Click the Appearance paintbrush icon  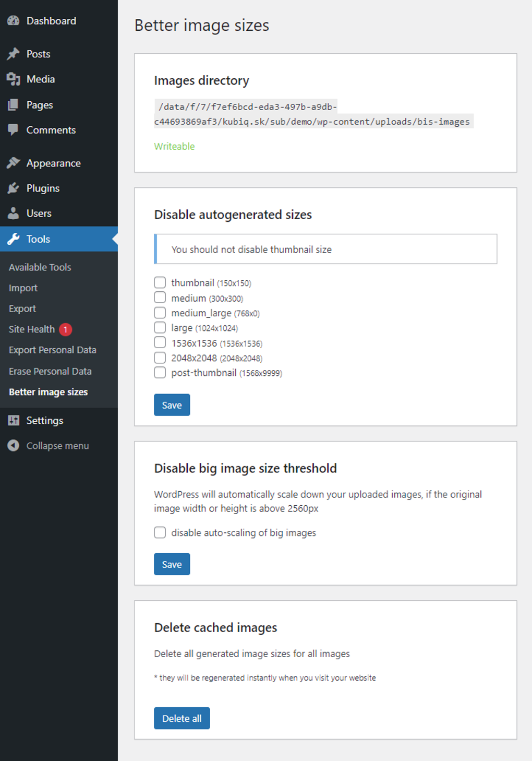pyautogui.click(x=13, y=162)
